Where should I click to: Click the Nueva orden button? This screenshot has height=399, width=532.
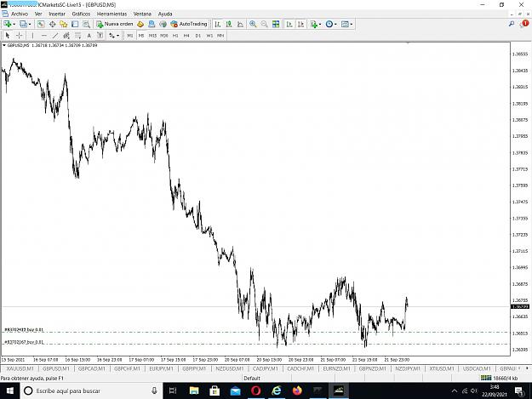click(x=115, y=24)
